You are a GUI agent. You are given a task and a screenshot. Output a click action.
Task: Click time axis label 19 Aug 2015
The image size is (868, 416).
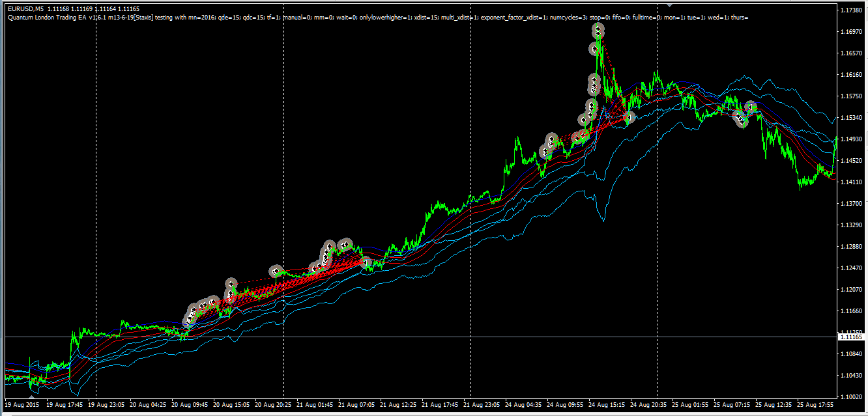(x=22, y=404)
